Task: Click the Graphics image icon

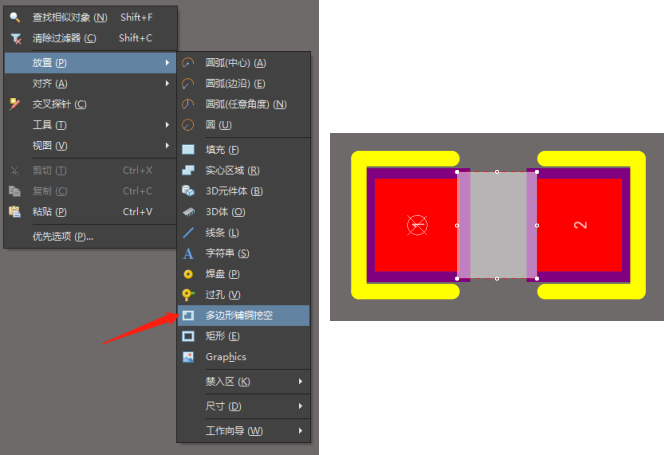Action: coord(188,357)
